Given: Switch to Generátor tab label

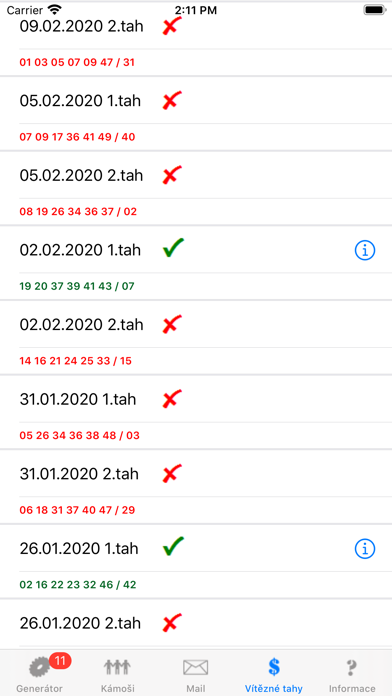Looking at the screenshot, I should point(40,689).
